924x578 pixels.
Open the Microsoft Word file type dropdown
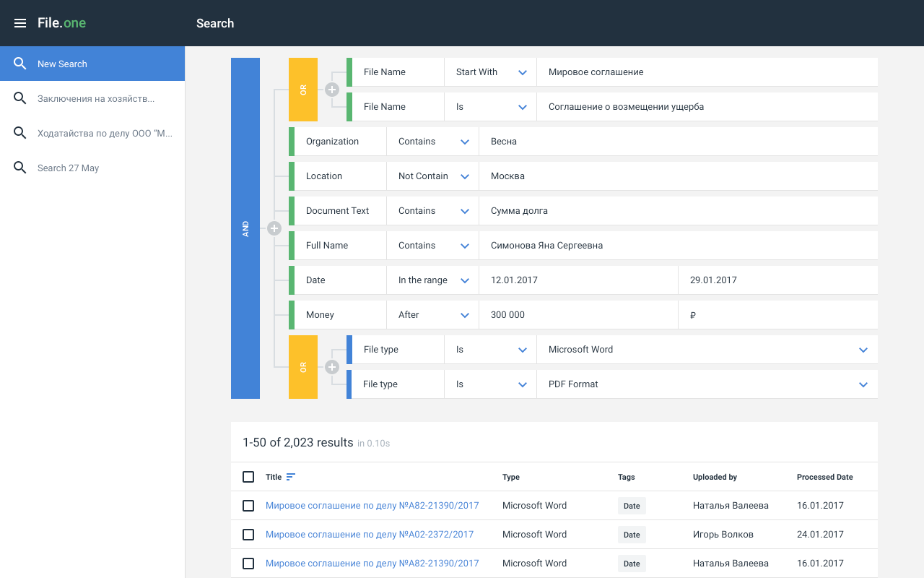click(863, 350)
